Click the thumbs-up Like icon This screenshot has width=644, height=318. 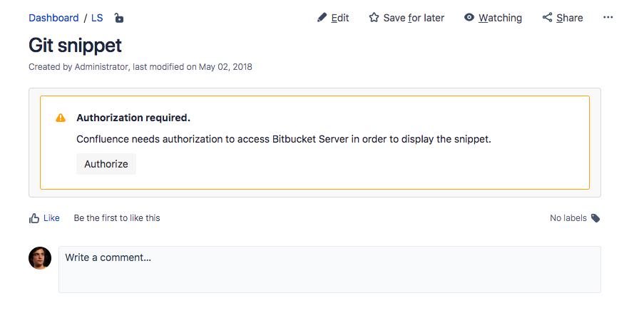click(x=34, y=218)
